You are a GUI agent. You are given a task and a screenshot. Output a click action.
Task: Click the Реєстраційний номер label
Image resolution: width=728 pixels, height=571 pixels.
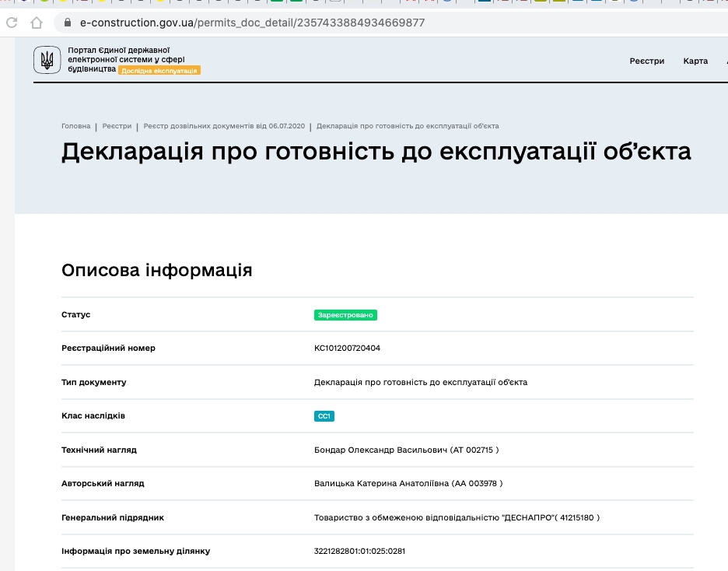[x=108, y=349]
